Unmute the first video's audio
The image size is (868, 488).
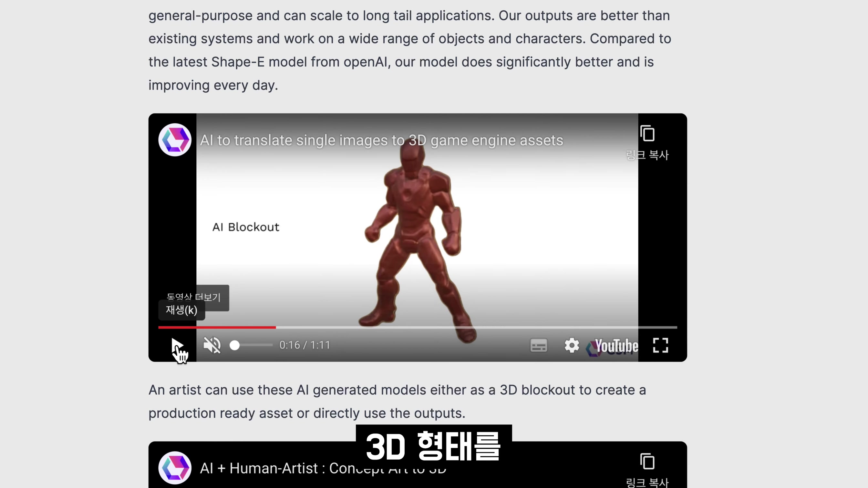pyautogui.click(x=212, y=345)
